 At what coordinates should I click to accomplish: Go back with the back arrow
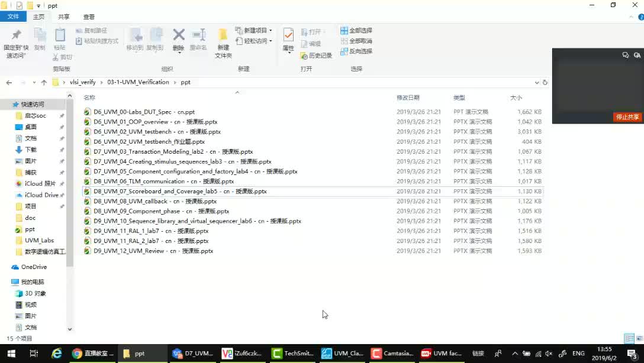(9, 82)
